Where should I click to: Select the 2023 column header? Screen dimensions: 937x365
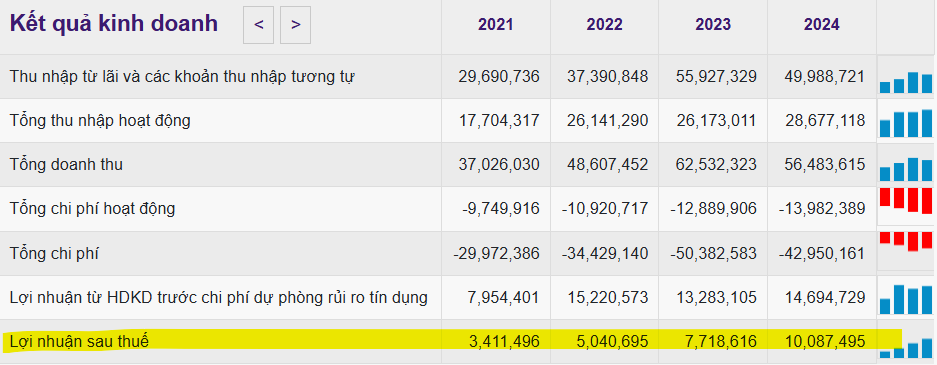pos(713,24)
